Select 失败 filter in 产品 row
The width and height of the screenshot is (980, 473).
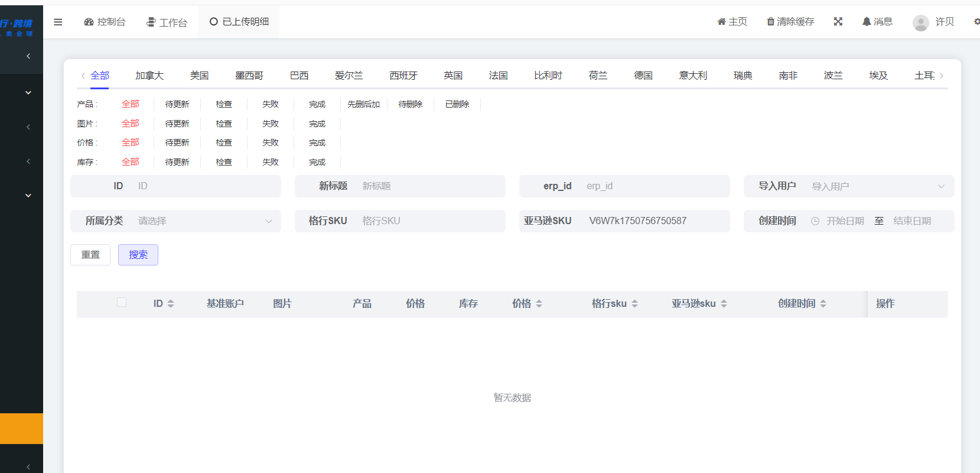pos(271,104)
